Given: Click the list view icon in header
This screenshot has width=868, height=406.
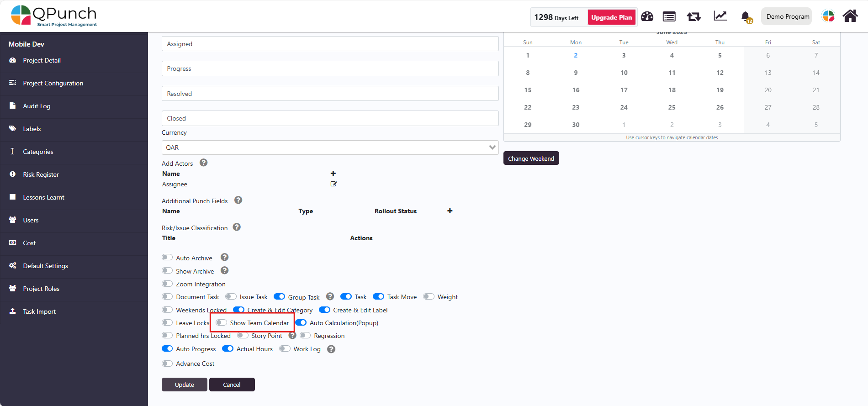Looking at the screenshot, I should (x=669, y=17).
